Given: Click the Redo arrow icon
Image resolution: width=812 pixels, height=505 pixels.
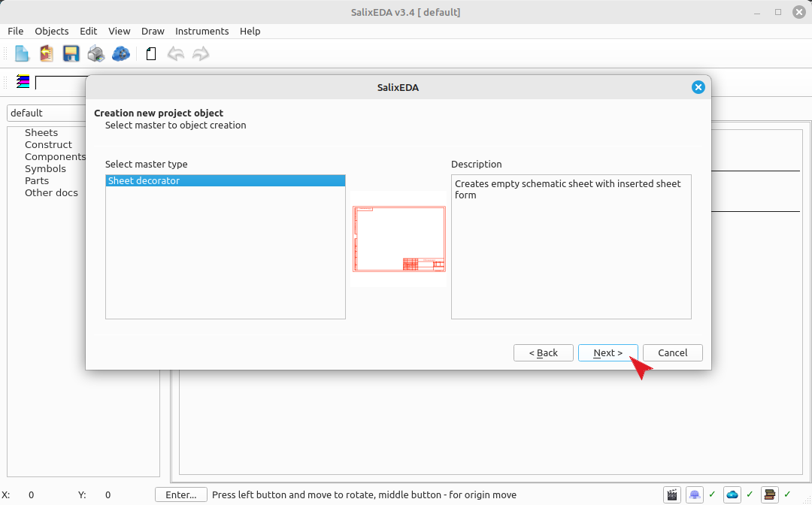Looking at the screenshot, I should [x=201, y=54].
